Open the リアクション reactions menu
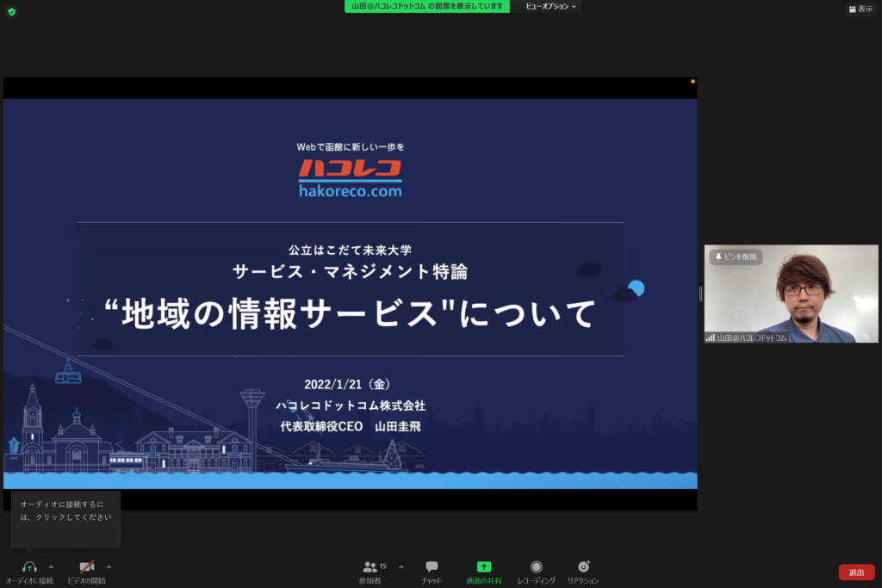Image resolution: width=882 pixels, height=588 pixels. tap(583, 572)
